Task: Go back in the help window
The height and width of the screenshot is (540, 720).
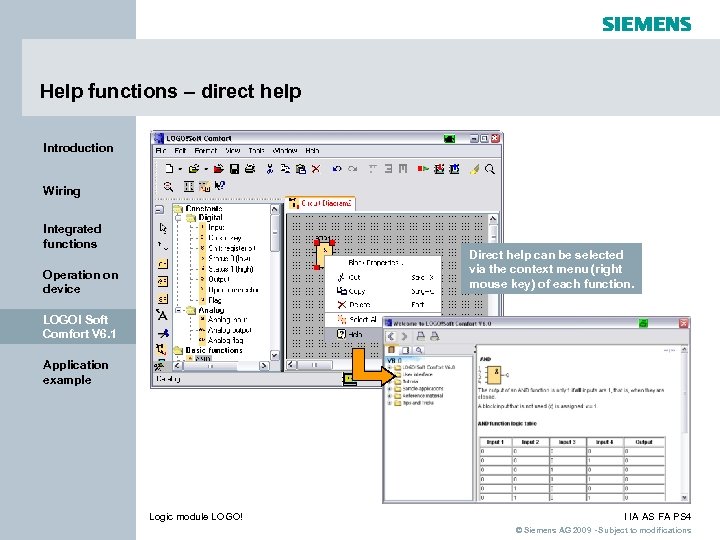Action: click(391, 336)
